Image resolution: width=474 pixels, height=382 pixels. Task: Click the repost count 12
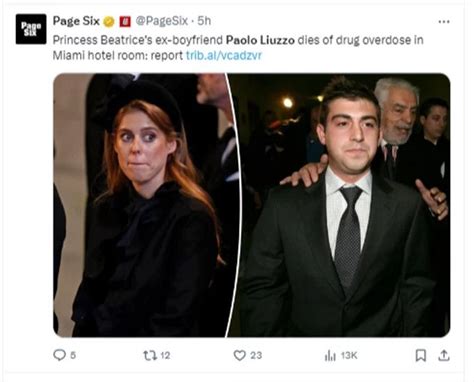(x=165, y=355)
